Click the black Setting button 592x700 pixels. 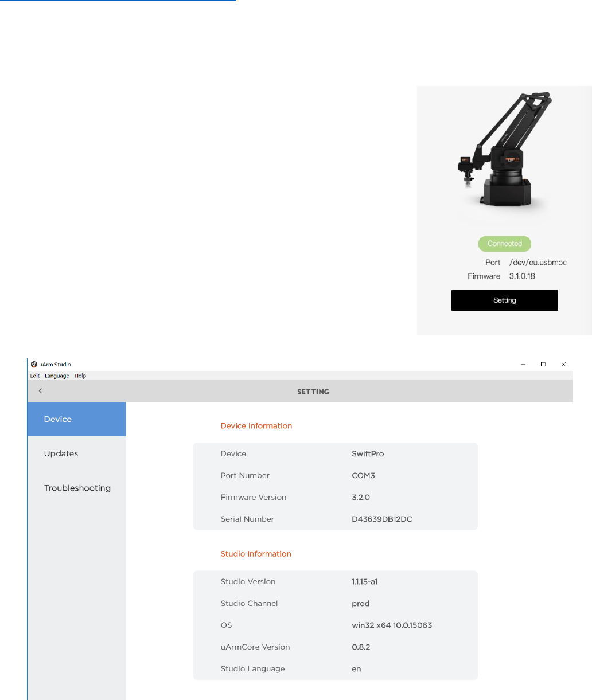[504, 300]
